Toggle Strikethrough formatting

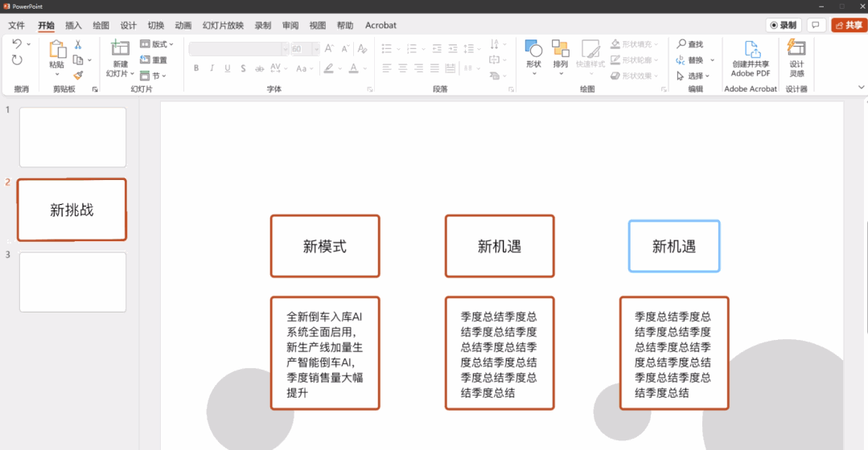(x=259, y=68)
